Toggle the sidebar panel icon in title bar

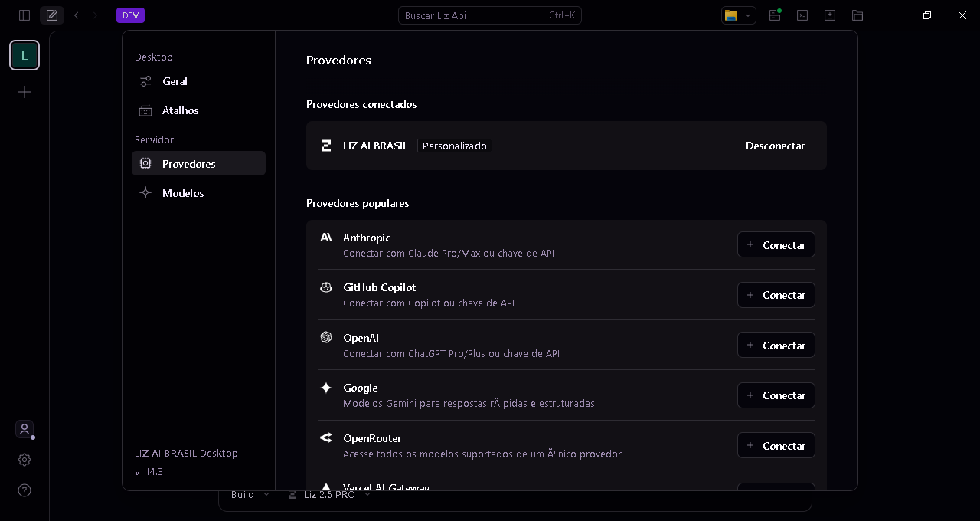tap(24, 15)
